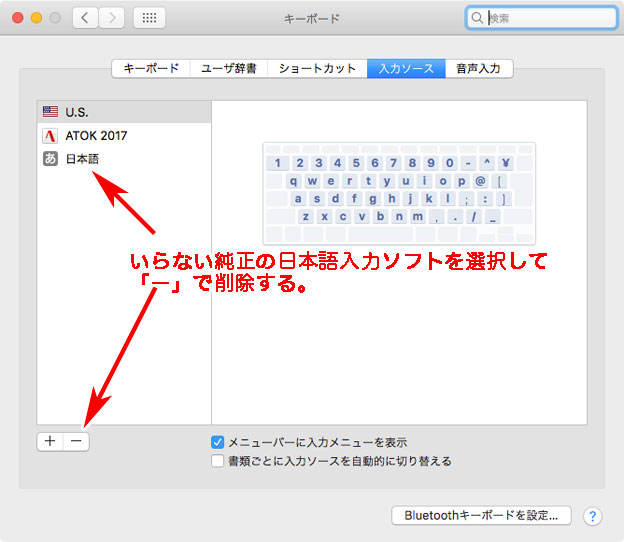Click the red ATOK 2017 icon

pos(50,136)
